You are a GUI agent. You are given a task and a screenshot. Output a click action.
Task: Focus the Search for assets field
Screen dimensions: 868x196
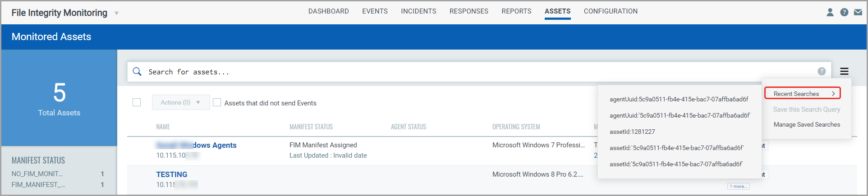pos(478,72)
